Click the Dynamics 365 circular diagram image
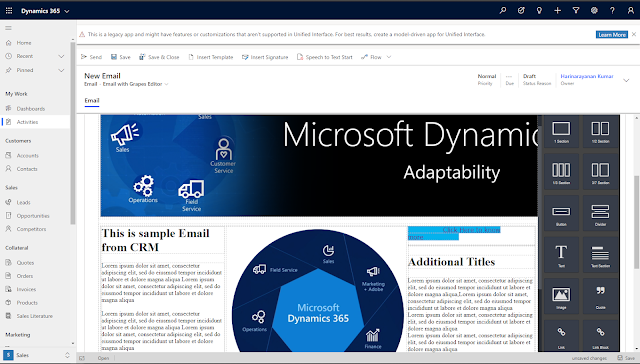The height and width of the screenshot is (364, 640). pyautogui.click(x=318, y=291)
